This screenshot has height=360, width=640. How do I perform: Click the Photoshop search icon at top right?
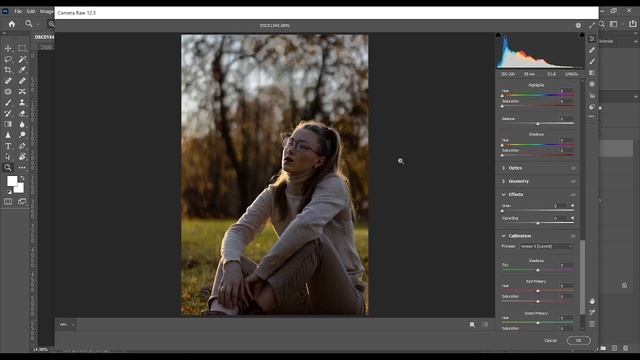pos(602,24)
